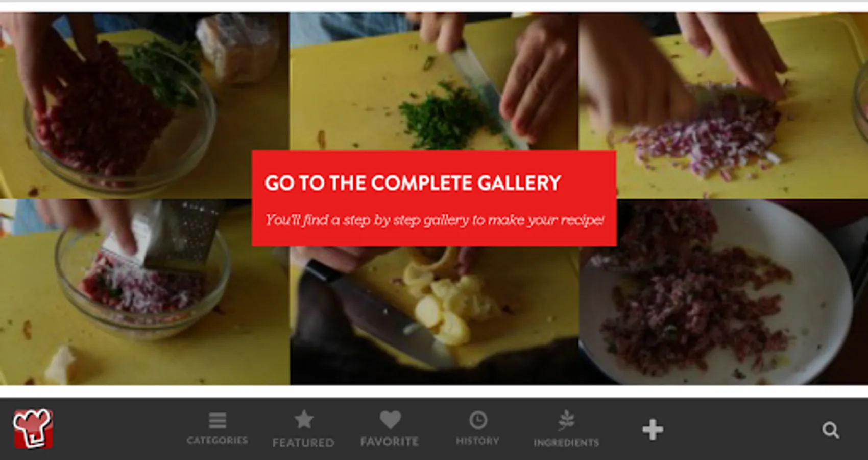
Task: Click Go To The Complete Gallery banner
Action: click(x=434, y=198)
